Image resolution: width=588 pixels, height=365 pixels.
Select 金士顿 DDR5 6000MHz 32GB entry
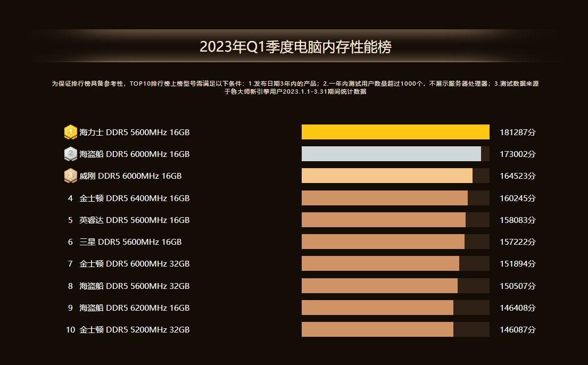coord(134,264)
